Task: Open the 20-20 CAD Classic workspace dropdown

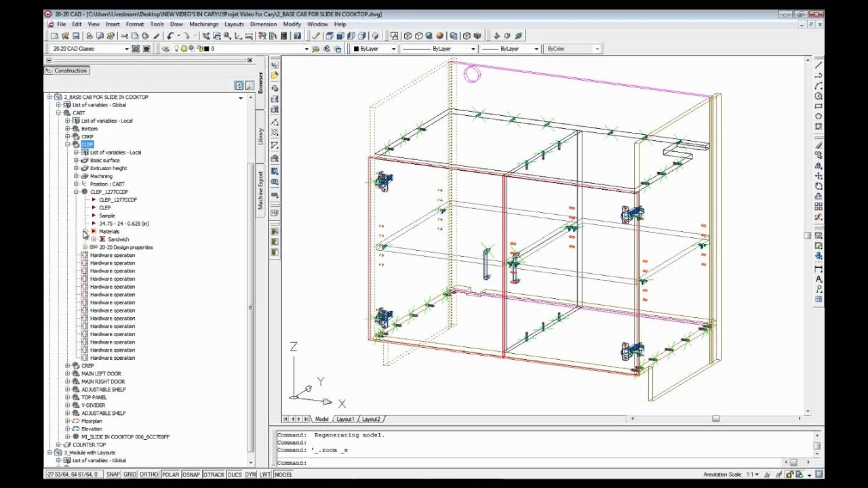Action: (126, 49)
